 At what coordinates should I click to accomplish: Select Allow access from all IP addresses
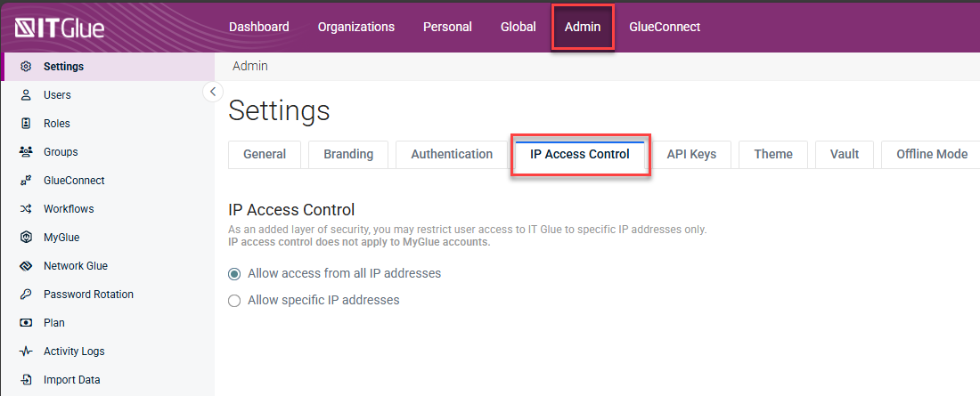pyautogui.click(x=234, y=273)
